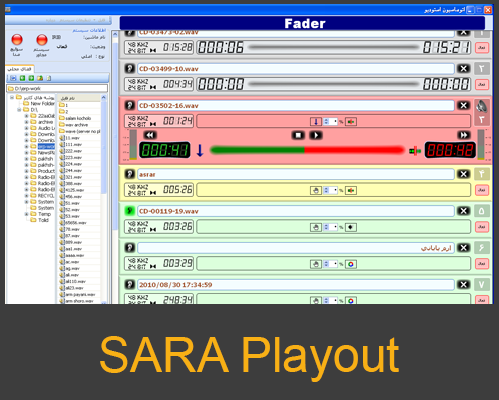Click the speaker icon on the playing CD-03502-16 track

point(482,106)
